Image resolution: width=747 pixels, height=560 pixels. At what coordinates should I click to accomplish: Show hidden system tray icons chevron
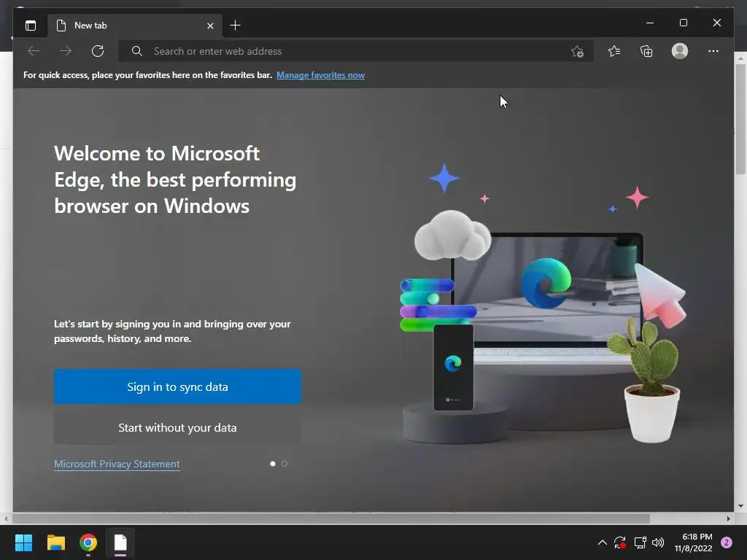tap(602, 542)
